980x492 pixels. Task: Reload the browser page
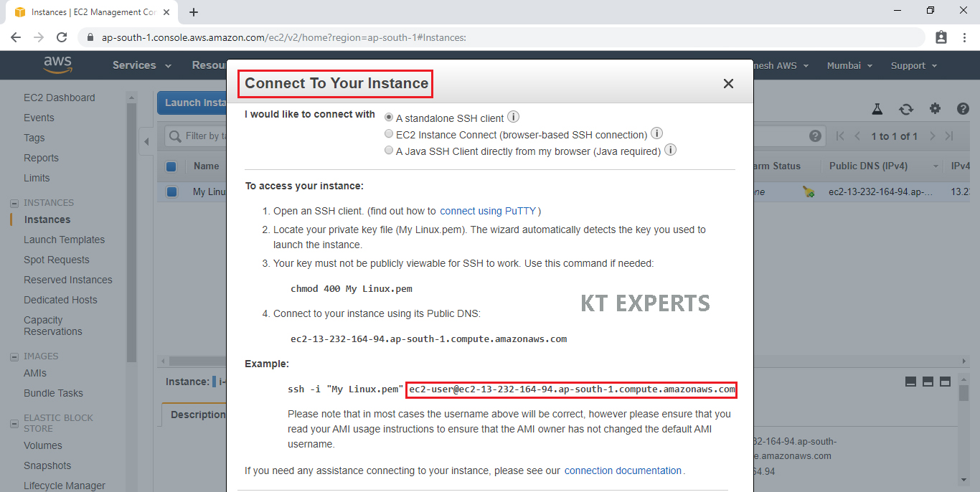pos(62,37)
